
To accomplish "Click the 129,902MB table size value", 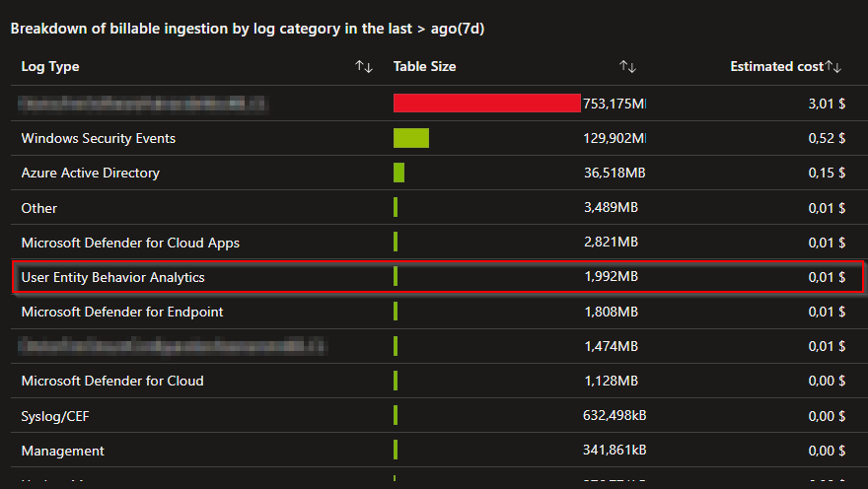I will (615, 138).
